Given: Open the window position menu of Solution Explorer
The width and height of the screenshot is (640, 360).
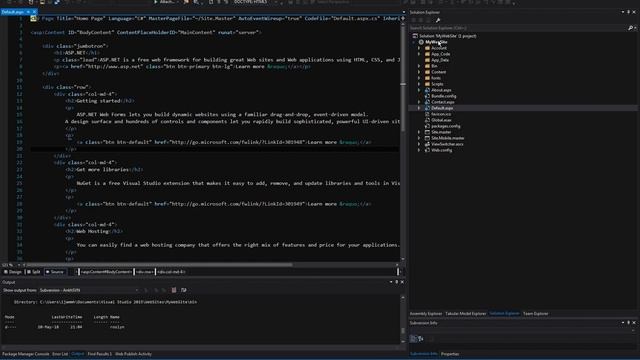Looking at the screenshot, I should (x=623, y=12).
